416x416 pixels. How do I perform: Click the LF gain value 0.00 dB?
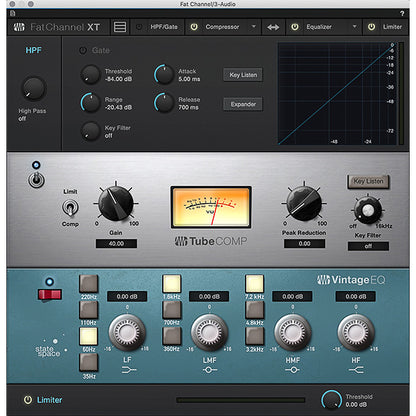(x=127, y=296)
